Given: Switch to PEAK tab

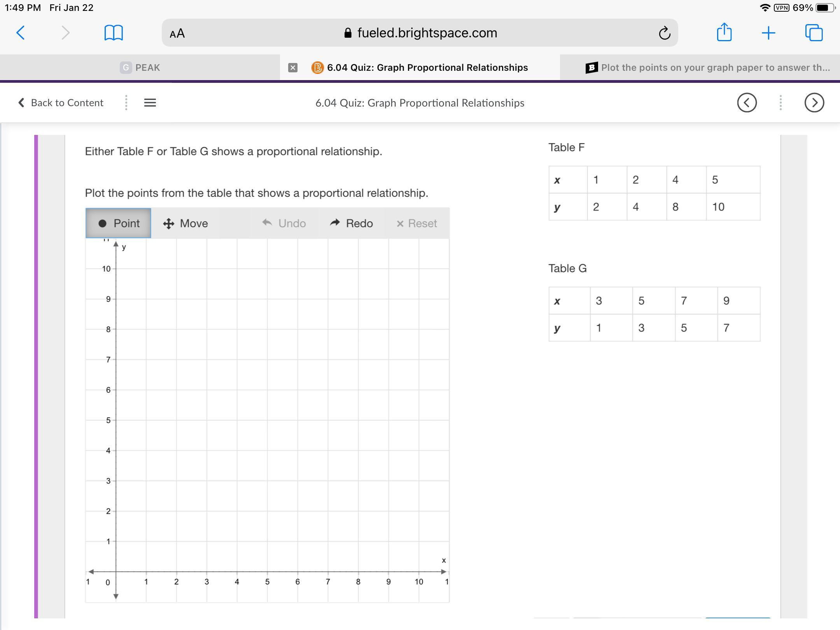Looking at the screenshot, I should click(x=140, y=68).
